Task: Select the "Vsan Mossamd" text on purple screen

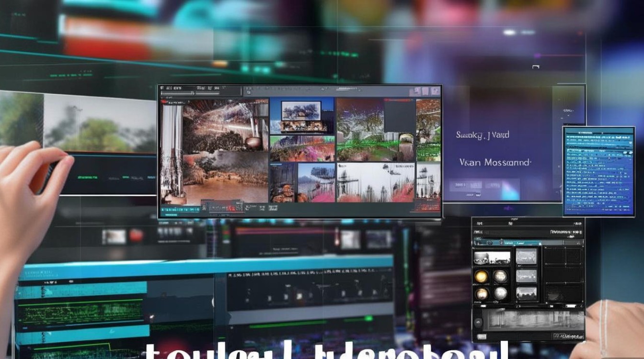Action: point(495,163)
